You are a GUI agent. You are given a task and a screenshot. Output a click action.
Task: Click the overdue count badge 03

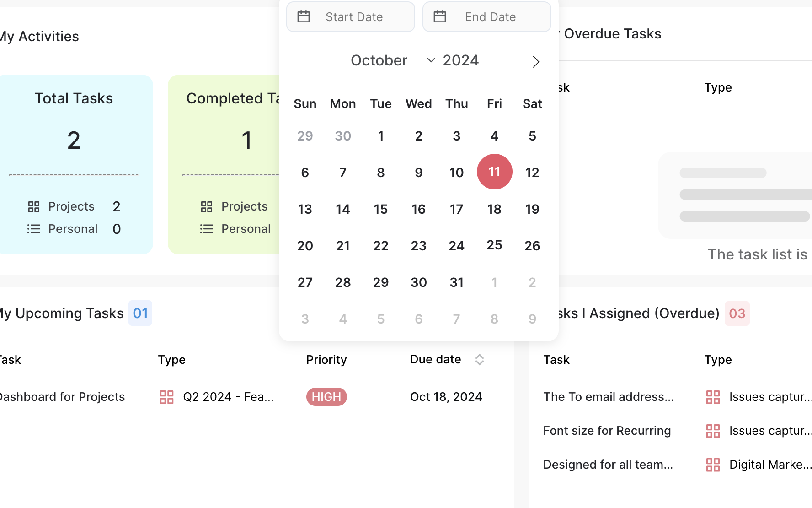737,313
